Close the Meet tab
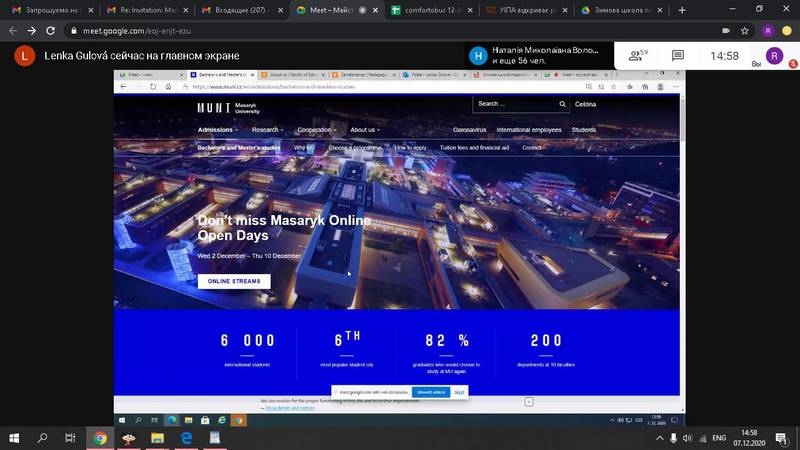Screen dimensions: 800x450 pyautogui.click(x=376, y=10)
